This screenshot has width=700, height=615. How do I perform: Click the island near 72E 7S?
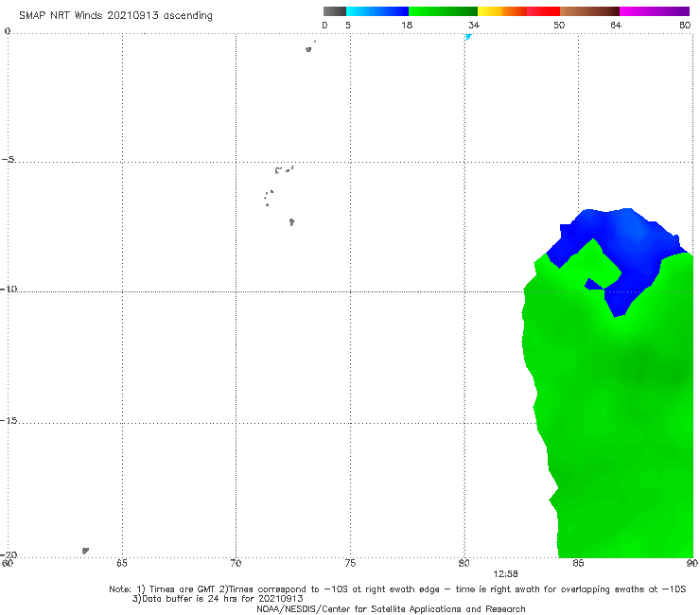[x=291, y=222]
